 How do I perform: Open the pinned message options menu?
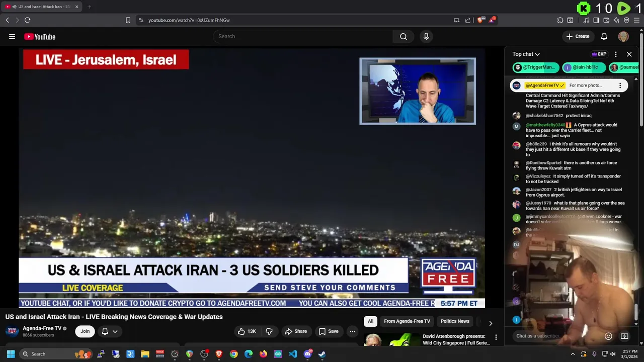(620, 85)
